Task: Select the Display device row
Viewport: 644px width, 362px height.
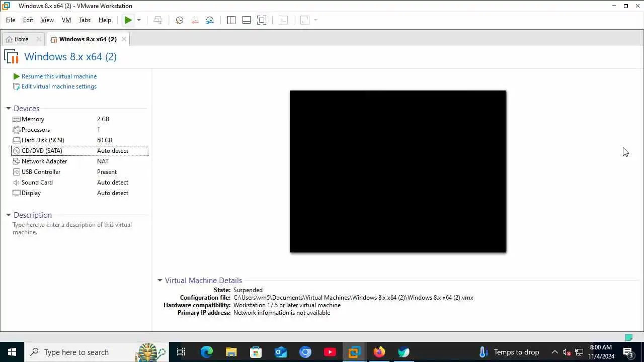Action: (80, 193)
